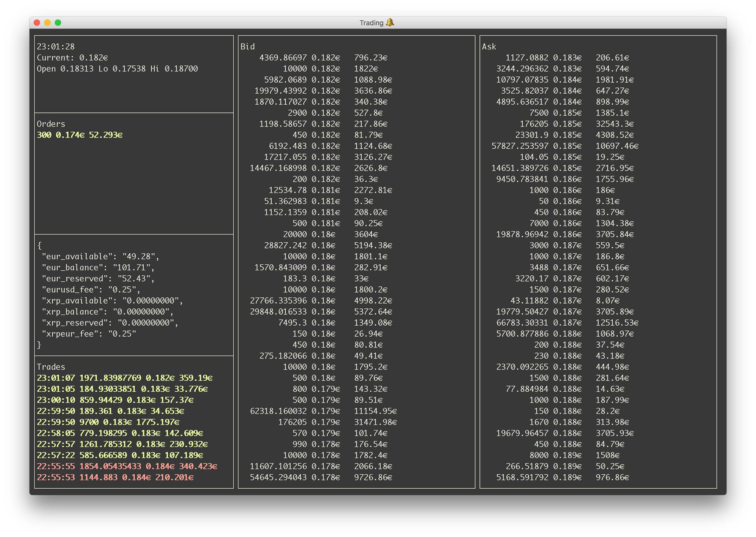Select the 23:01:07 trade of 1971.83987769
This screenshot has width=756, height=537.
point(125,378)
